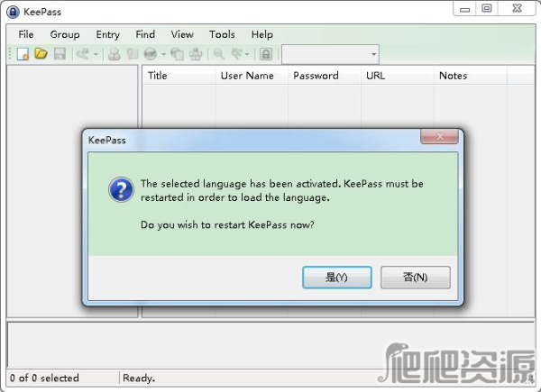Click the blue question mark dialog icon
The width and height of the screenshot is (541, 392).
pos(121,189)
